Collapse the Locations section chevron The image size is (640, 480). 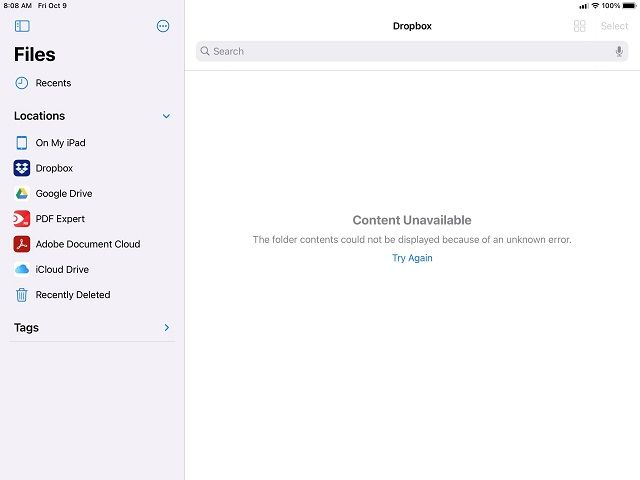pyautogui.click(x=166, y=116)
